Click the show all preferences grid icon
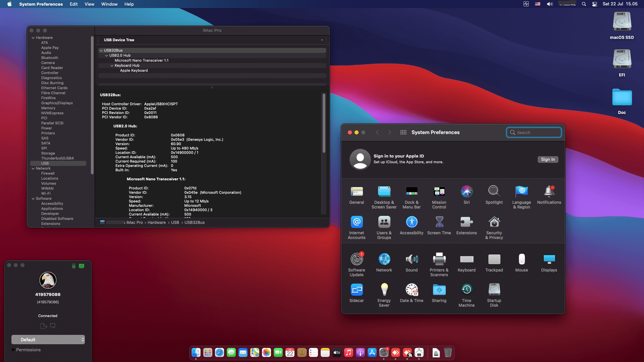The height and width of the screenshot is (362, 644). pos(403,132)
